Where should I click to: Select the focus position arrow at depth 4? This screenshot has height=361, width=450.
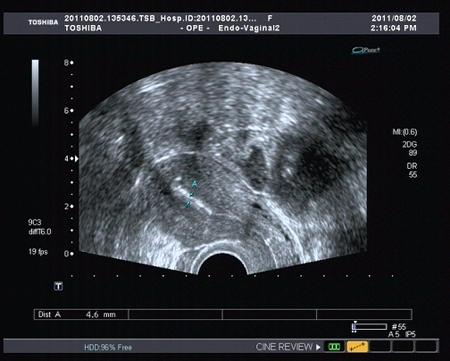76,159
